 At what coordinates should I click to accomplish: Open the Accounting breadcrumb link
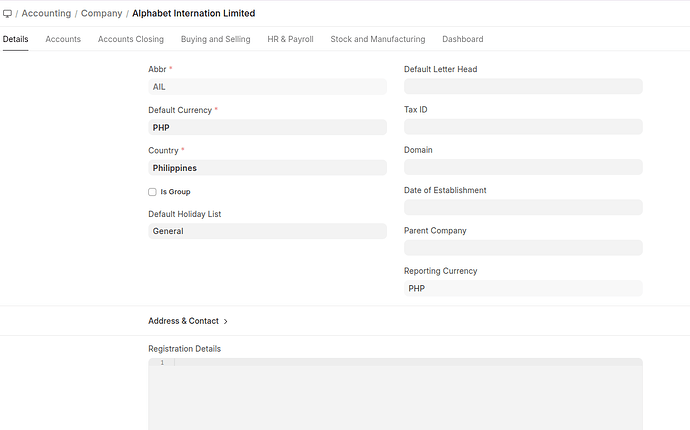[46, 14]
